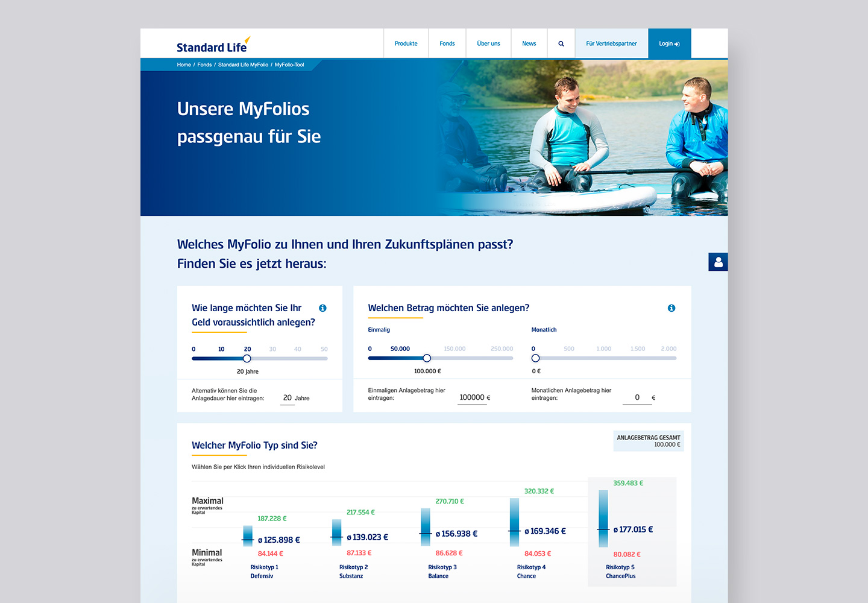Click the ø 169.346 € average value
The image size is (868, 603).
click(x=545, y=531)
